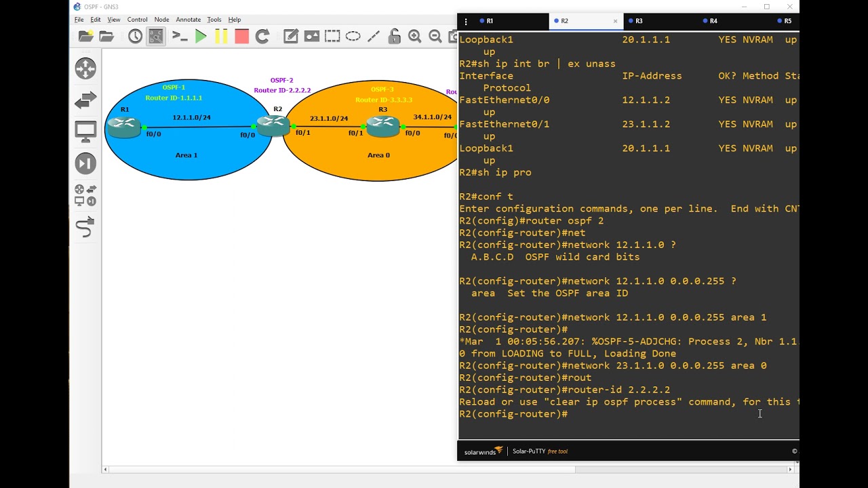Start all nodes with green play
The height and width of the screenshot is (488, 868).
pos(201,37)
